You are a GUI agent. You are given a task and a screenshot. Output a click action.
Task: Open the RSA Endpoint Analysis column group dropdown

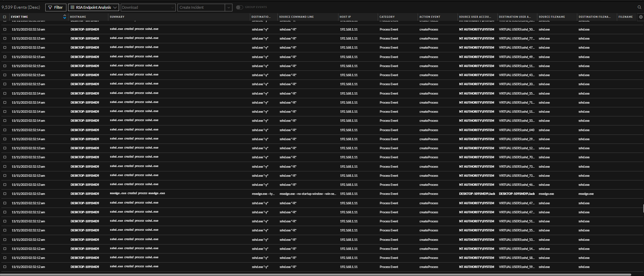94,7
